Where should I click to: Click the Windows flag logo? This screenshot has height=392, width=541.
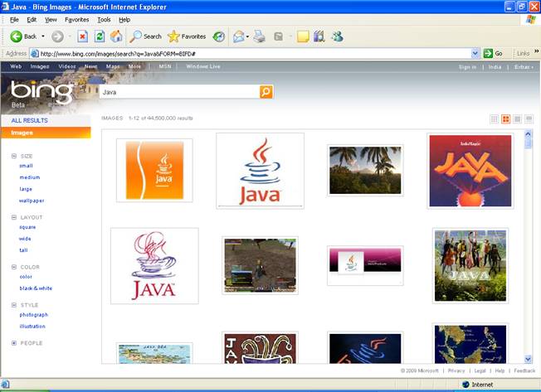click(x=531, y=19)
